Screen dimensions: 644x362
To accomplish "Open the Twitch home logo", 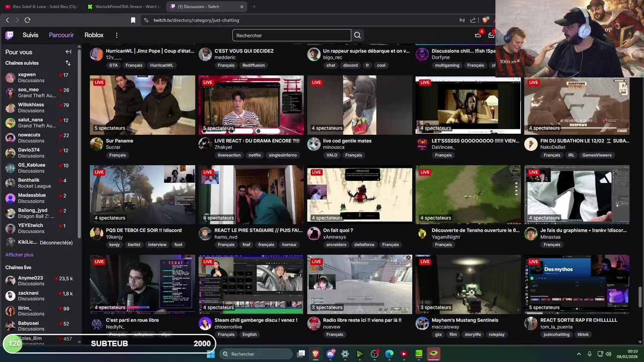I will 10,35.
